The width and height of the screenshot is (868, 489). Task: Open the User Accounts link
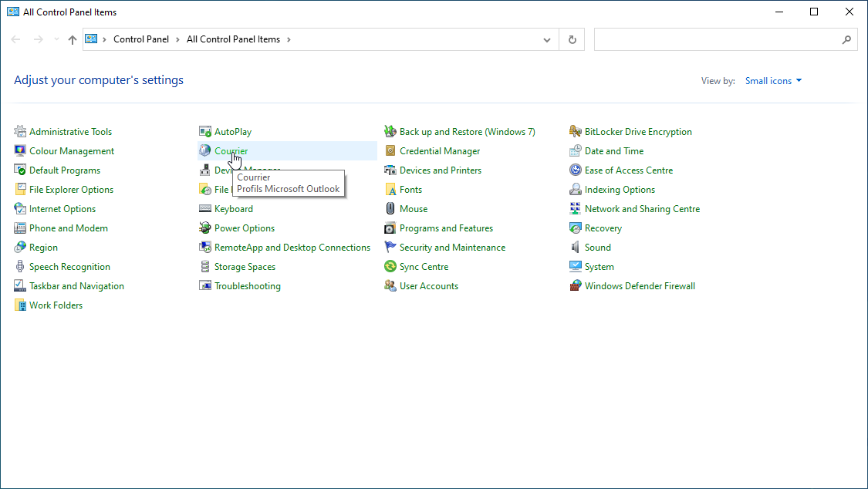click(428, 286)
